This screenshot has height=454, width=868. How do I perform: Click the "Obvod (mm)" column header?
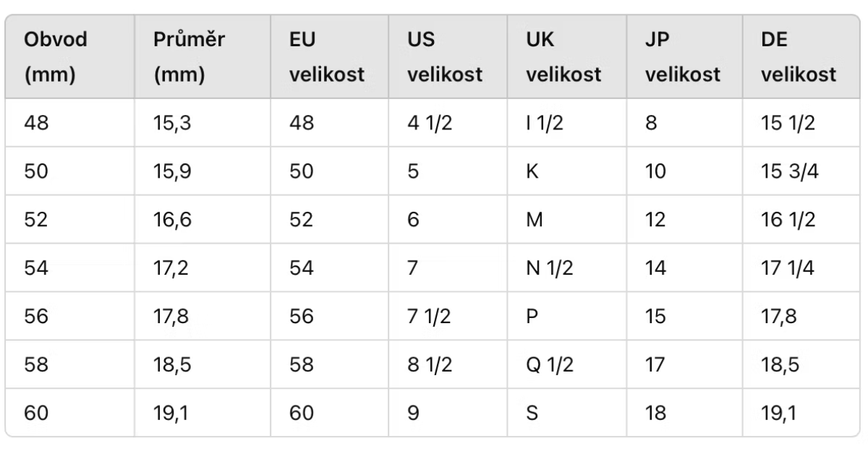56,56
